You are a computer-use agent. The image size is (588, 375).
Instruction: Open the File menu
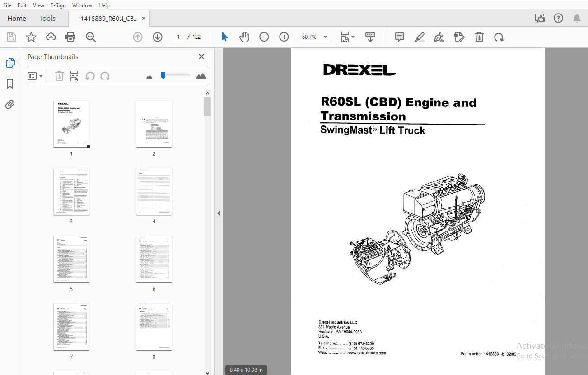7,5
